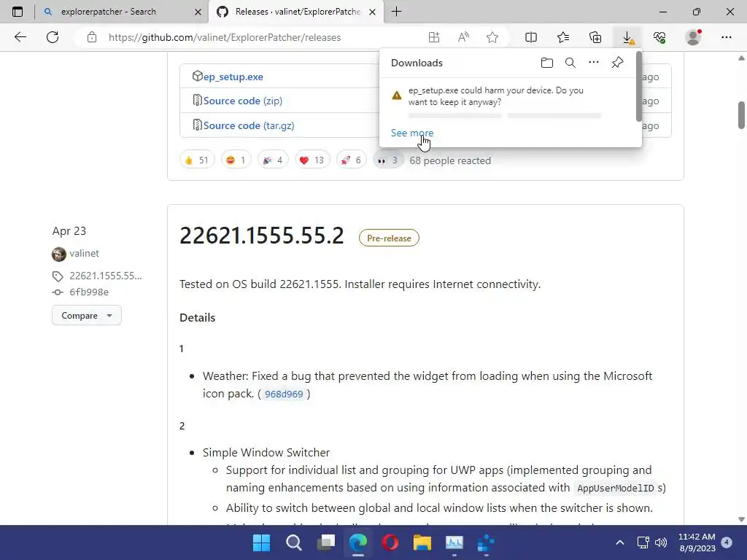This screenshot has height=560, width=747.
Task: Add this page to favorites star
Action: click(x=492, y=37)
